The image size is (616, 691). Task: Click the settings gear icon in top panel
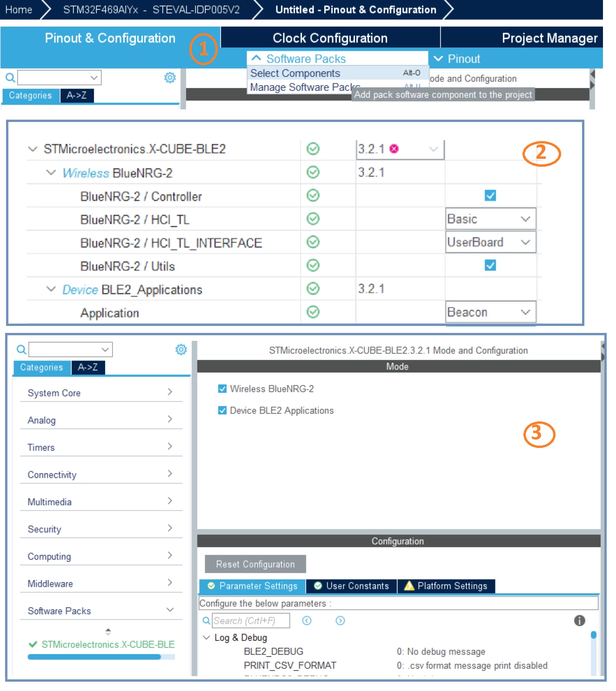(x=170, y=77)
